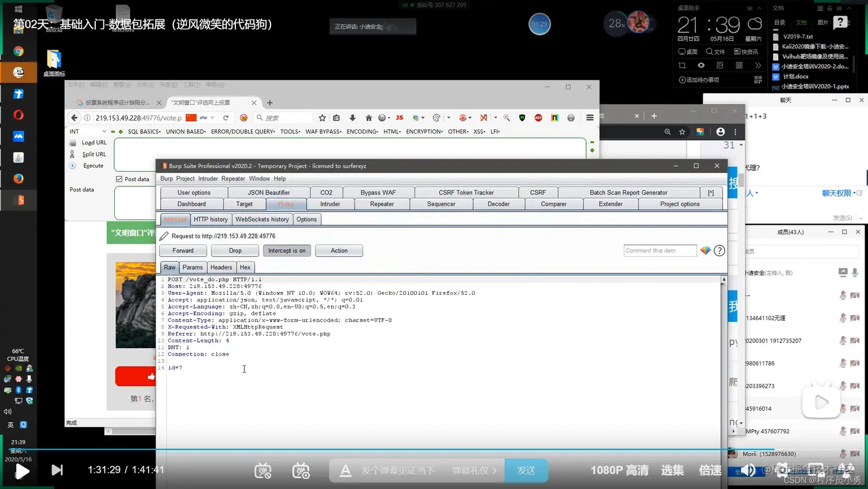Image resolution: width=868 pixels, height=489 pixels.
Task: Open the CSRF Token Tracker tab
Action: point(466,192)
